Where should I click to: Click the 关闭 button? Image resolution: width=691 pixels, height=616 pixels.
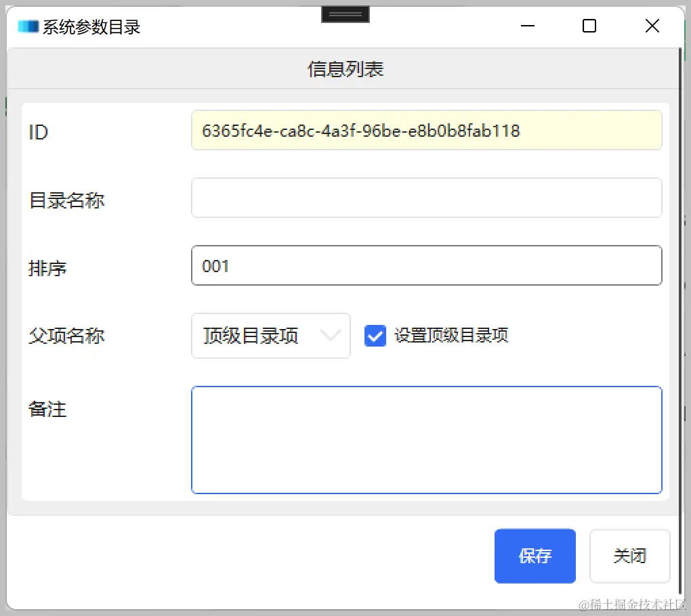pos(630,556)
